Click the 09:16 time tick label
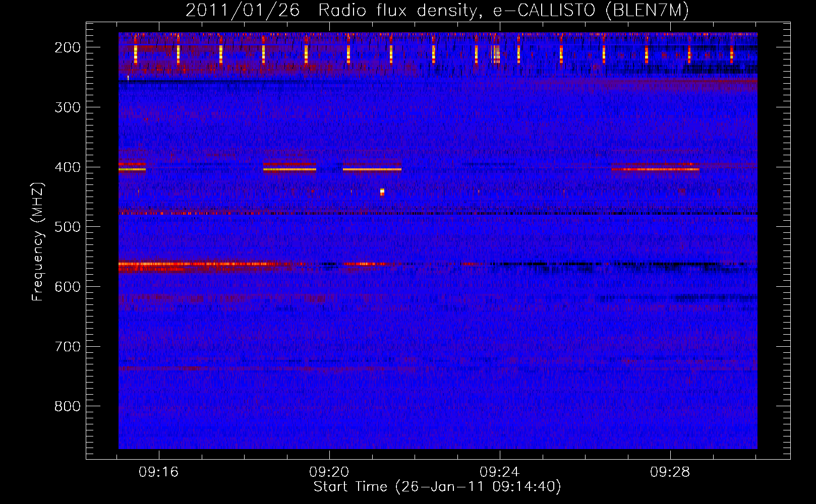Viewport: 816px width, 504px height. point(159,472)
